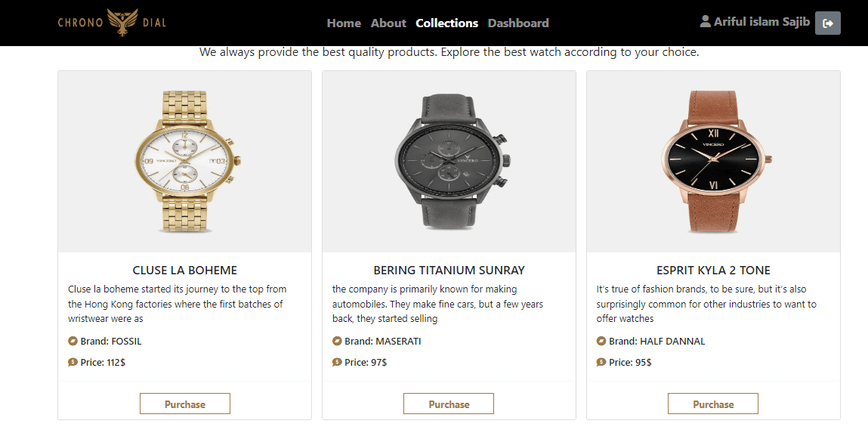This screenshot has height=430, width=868.
Task: Select the Collections nav item
Action: 446,23
